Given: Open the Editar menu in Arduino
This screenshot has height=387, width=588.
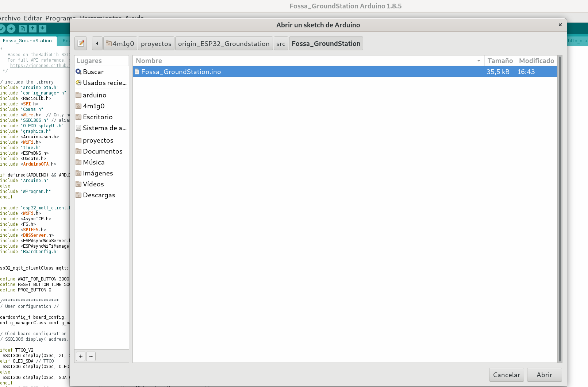Looking at the screenshot, I should point(33,18).
